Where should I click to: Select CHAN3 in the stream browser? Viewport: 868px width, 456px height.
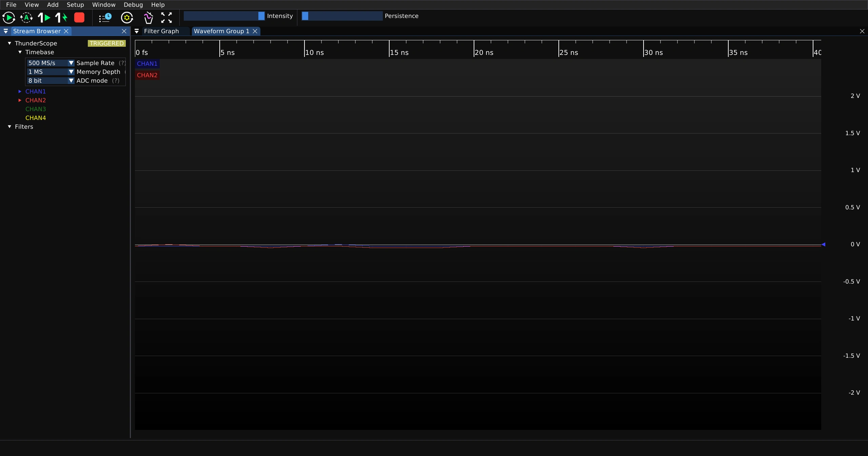click(x=36, y=109)
